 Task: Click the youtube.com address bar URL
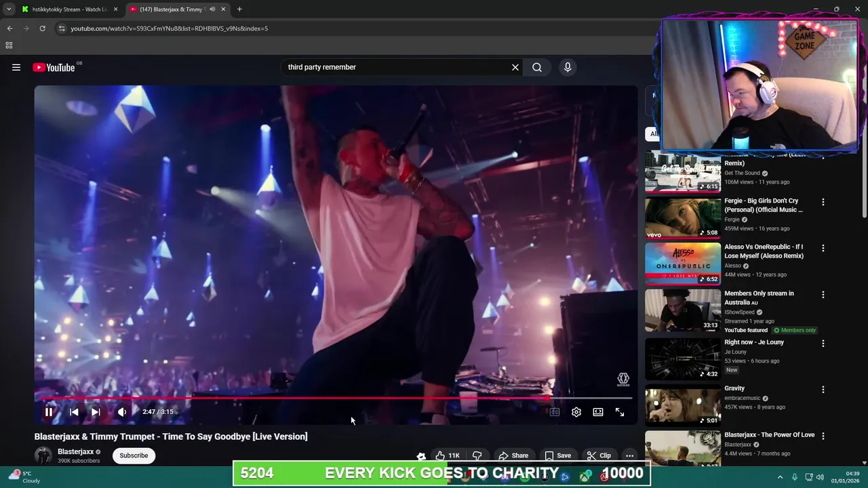[x=170, y=28]
